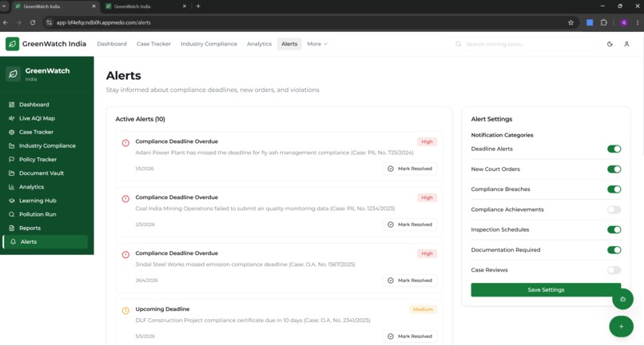The image size is (644, 346).
Task: Click the Industry Compliance folder icon
Action: (x=11, y=146)
